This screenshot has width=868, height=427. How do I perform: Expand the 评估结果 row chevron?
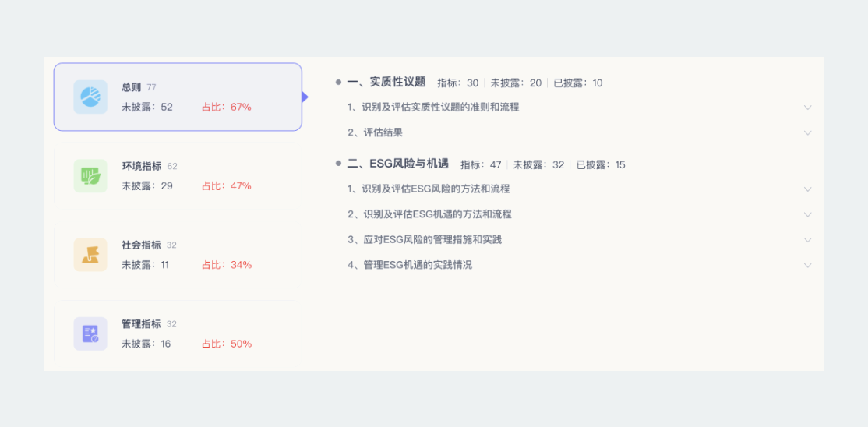pyautogui.click(x=807, y=132)
